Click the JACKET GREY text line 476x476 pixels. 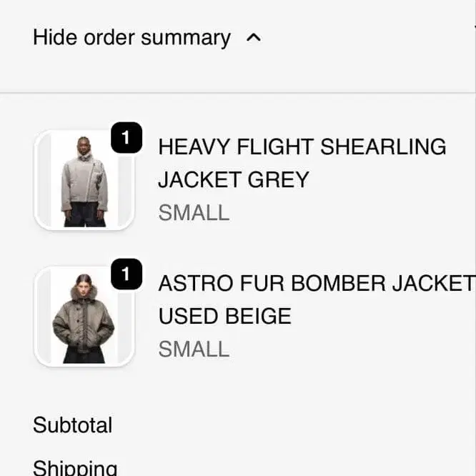pyautogui.click(x=233, y=180)
